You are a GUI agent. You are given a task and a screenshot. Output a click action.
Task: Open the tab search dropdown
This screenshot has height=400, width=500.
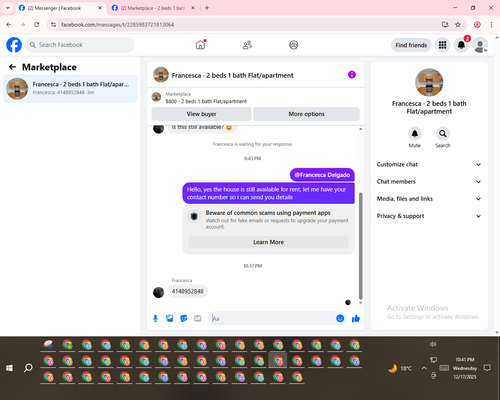point(8,8)
